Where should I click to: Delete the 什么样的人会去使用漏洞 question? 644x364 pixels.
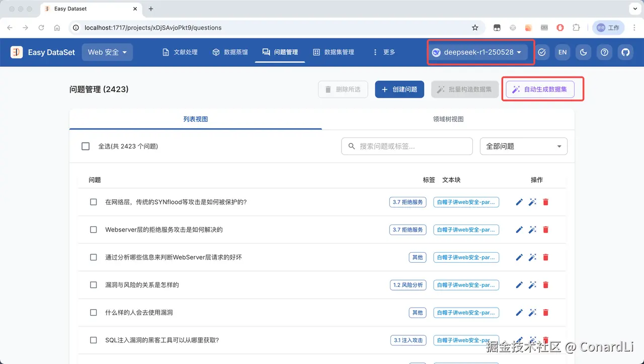click(546, 313)
